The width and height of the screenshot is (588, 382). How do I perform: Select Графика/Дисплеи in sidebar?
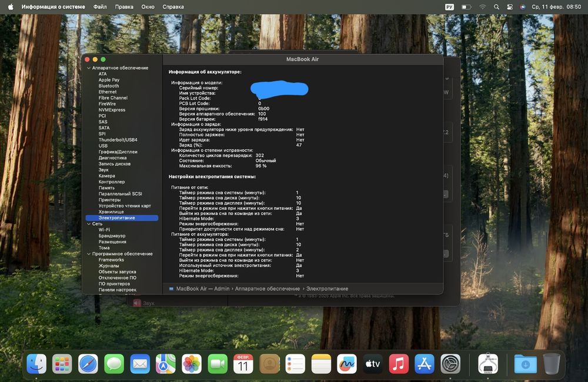(x=118, y=152)
